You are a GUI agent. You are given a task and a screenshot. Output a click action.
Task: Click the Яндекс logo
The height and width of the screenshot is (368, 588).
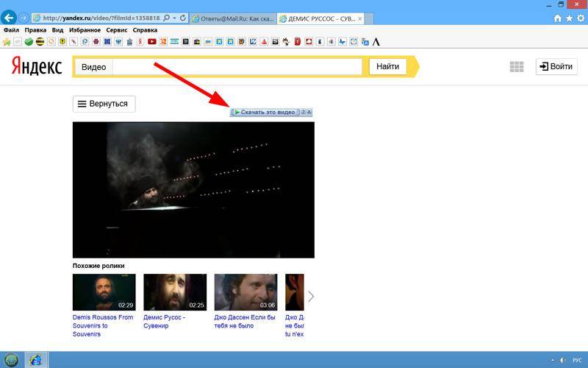[x=36, y=66]
